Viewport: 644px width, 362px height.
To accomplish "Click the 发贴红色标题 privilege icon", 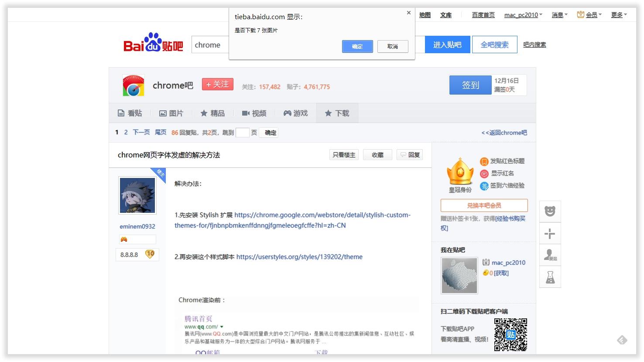I will [484, 161].
